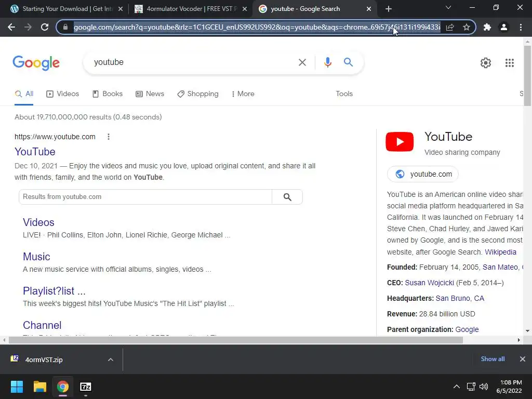532x399 pixels.
Task: Open the volume control in tray
Action: click(484, 387)
